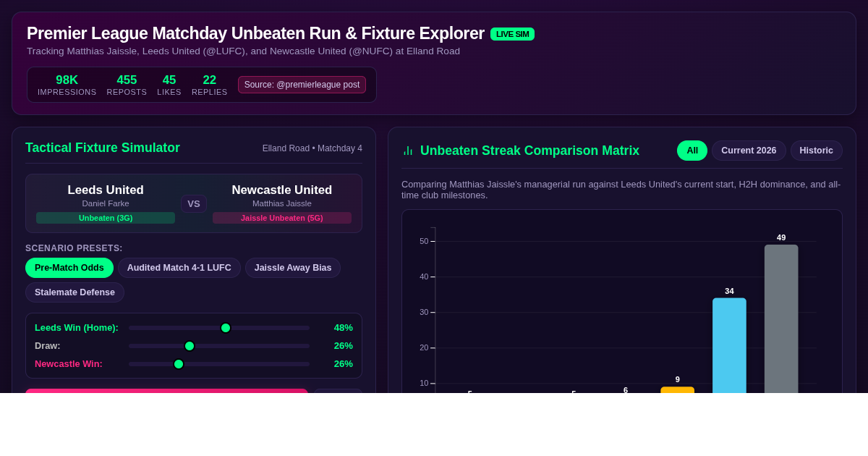Screen dimensions: 868x456
Task: Click the Unbeaten Streak Comparison Matrix heading
Action: pyautogui.click(x=529, y=151)
